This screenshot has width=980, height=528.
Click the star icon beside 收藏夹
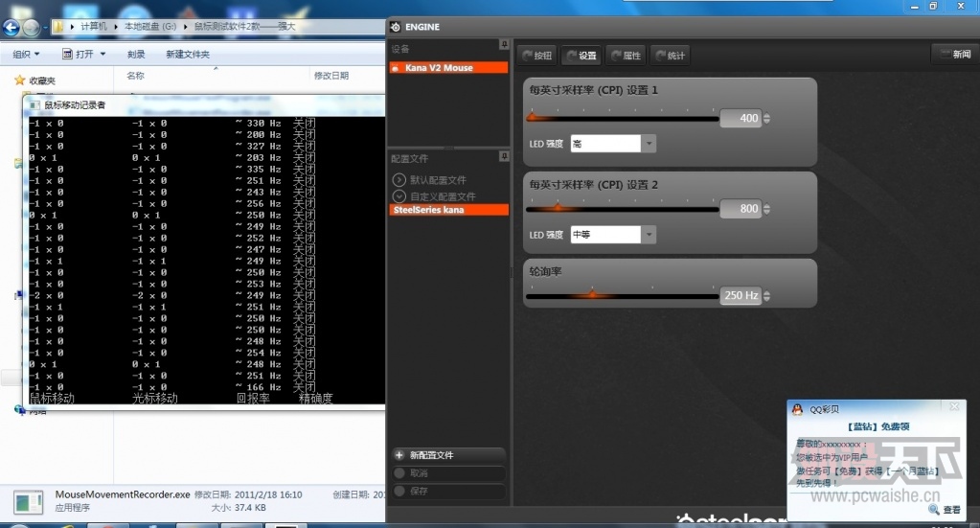pos(19,80)
